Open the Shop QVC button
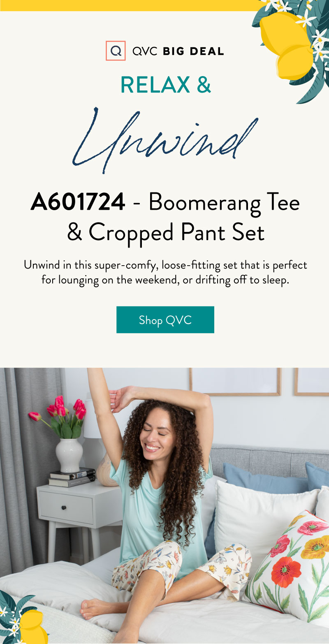Screen dimensions: 329x644 (165, 320)
